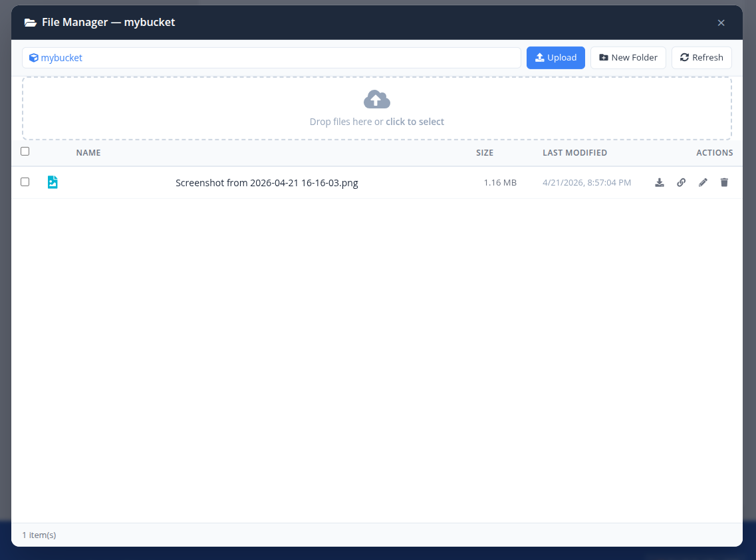Open the mybucket breadcrumb link
Screen dimensions: 756x560
point(61,58)
